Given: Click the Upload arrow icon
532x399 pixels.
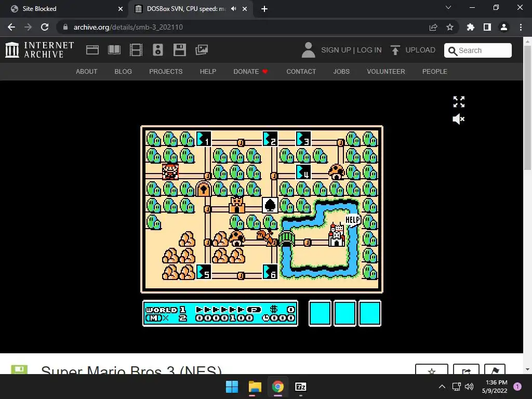Looking at the screenshot, I should point(395,50).
